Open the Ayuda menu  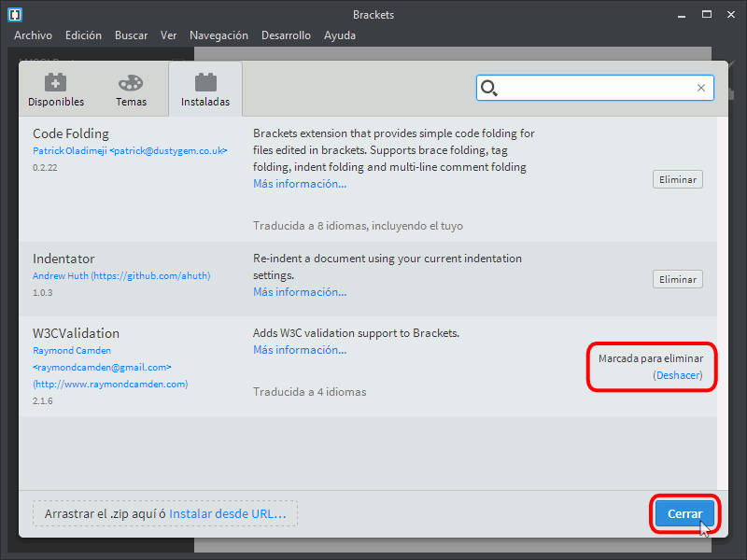click(x=340, y=35)
